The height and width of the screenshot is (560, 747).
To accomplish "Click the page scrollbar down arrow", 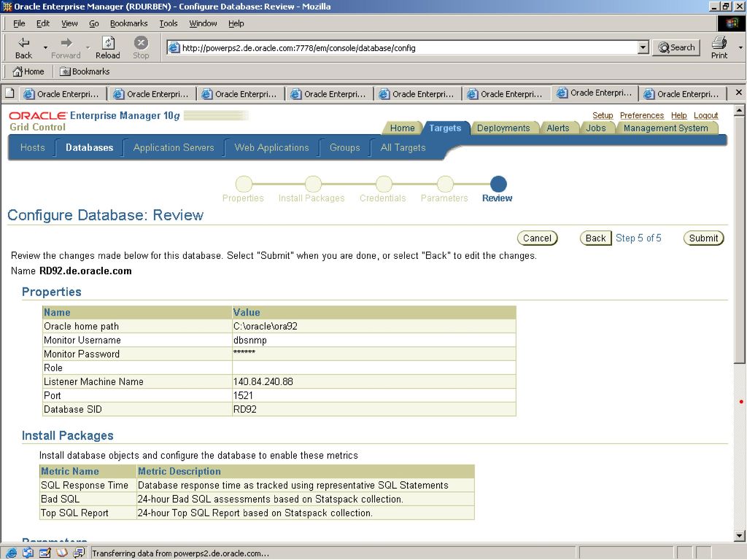I will [739, 536].
